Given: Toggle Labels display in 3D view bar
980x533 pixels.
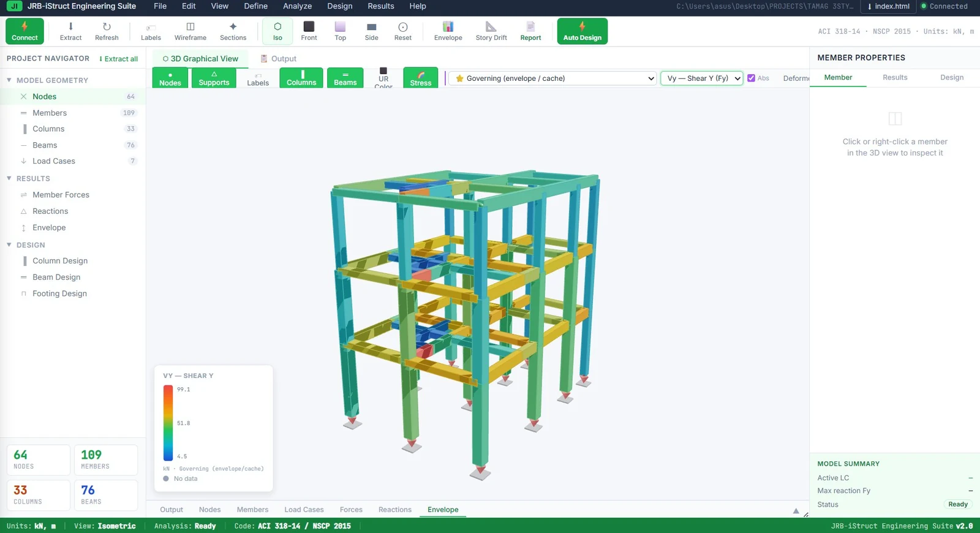Looking at the screenshot, I should point(258,78).
